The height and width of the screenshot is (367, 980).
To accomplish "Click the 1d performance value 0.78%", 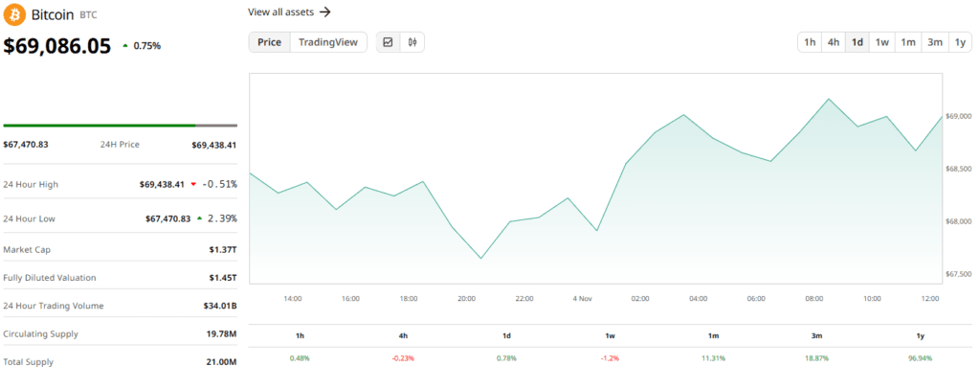I will pos(506,358).
